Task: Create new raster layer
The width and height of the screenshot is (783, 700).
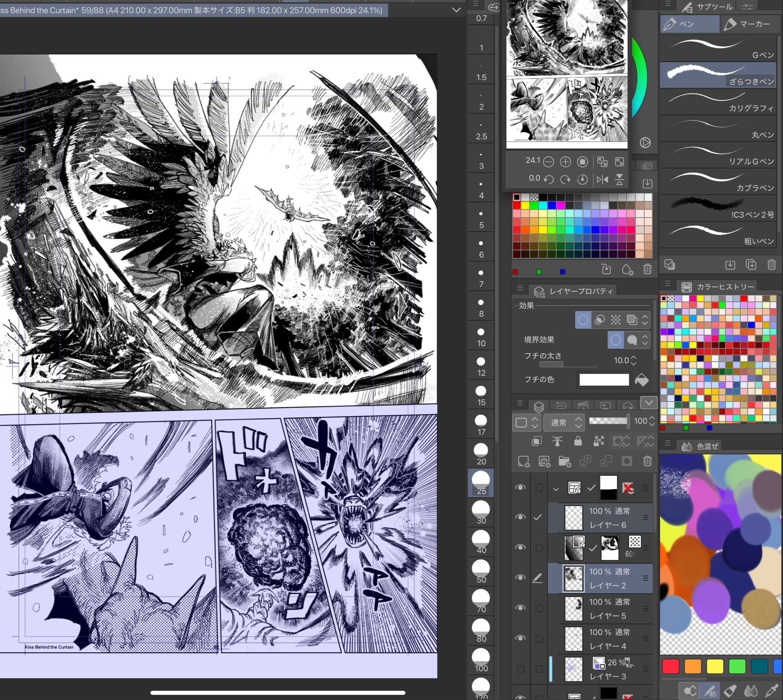Action: coord(523,462)
